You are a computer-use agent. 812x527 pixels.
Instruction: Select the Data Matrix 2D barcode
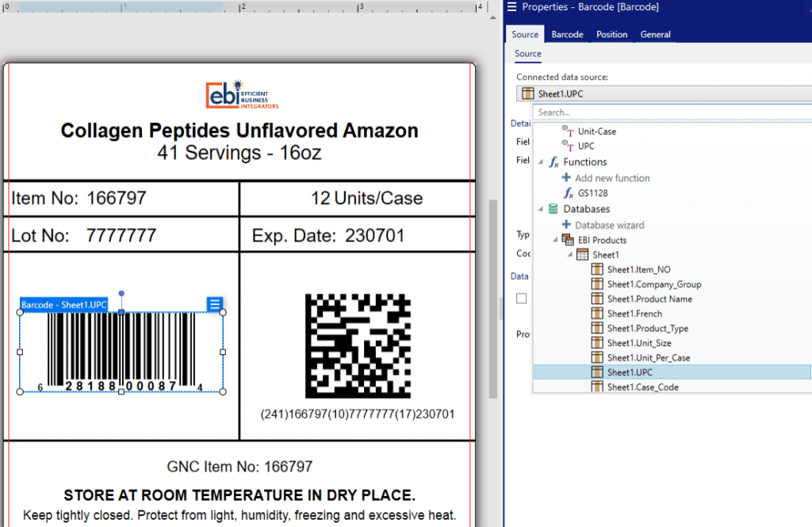(358, 346)
